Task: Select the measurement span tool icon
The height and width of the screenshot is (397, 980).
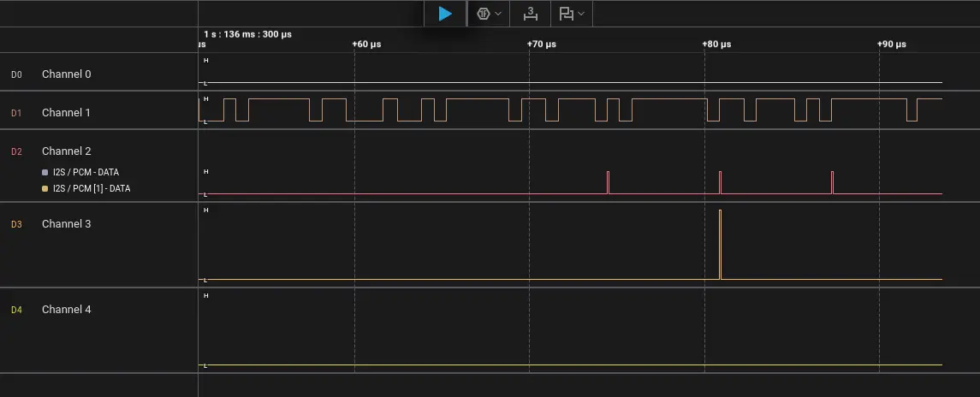Action: click(531, 14)
